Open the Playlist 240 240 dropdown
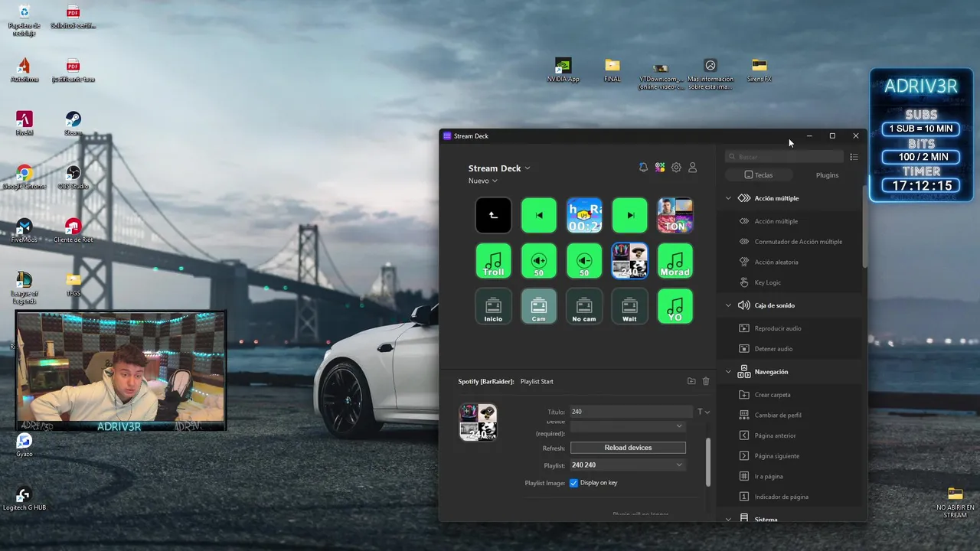This screenshot has width=980, height=551. (628, 465)
